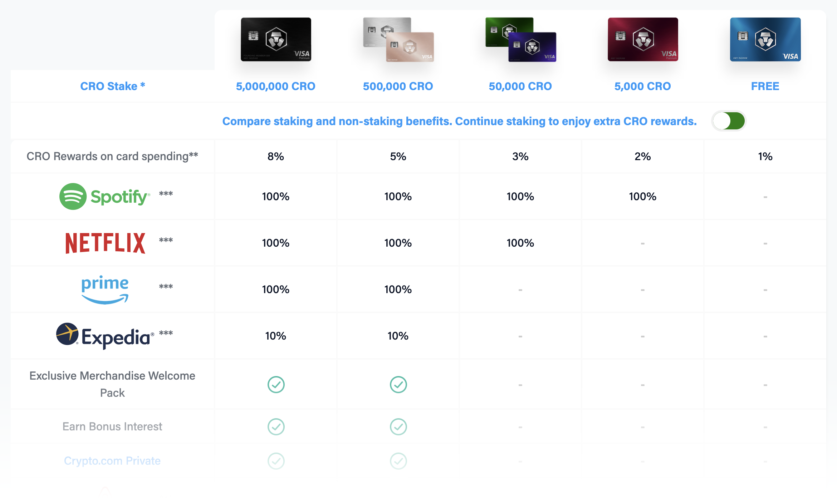Toggle the staking benefits comparison switch
Image resolution: width=837 pixels, height=504 pixels.
tap(729, 121)
